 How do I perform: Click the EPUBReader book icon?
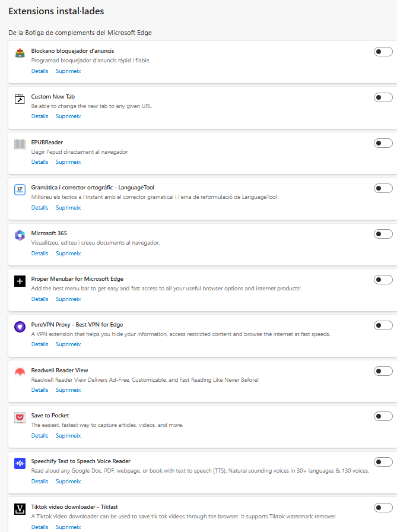point(20,144)
